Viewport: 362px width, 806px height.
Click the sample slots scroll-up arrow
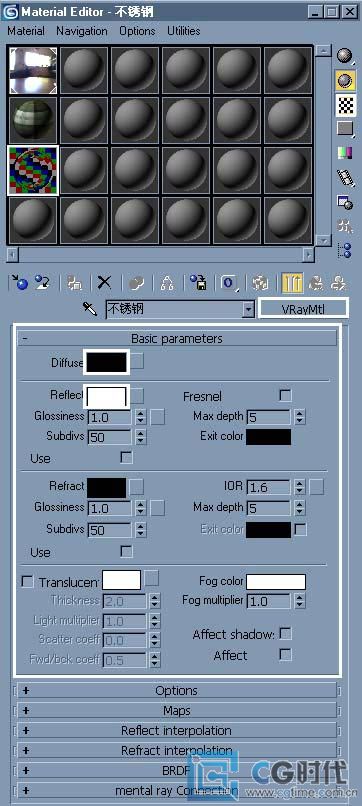pos(323,51)
